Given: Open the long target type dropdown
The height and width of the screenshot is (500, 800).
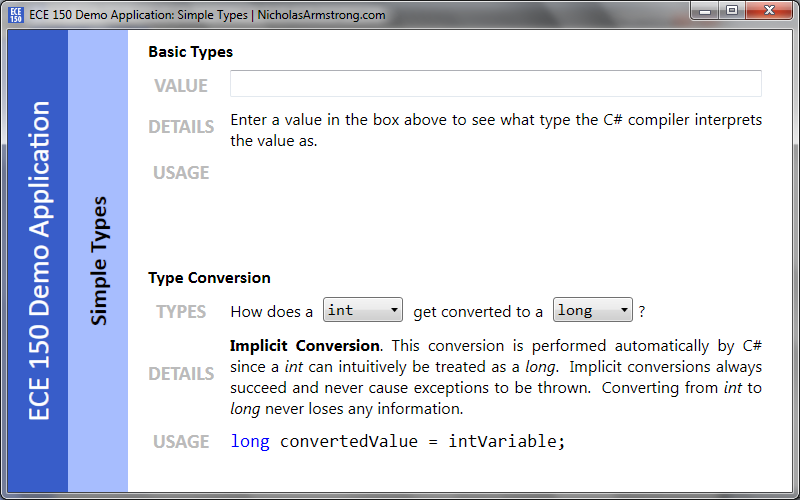Looking at the screenshot, I should pyautogui.click(x=592, y=310).
